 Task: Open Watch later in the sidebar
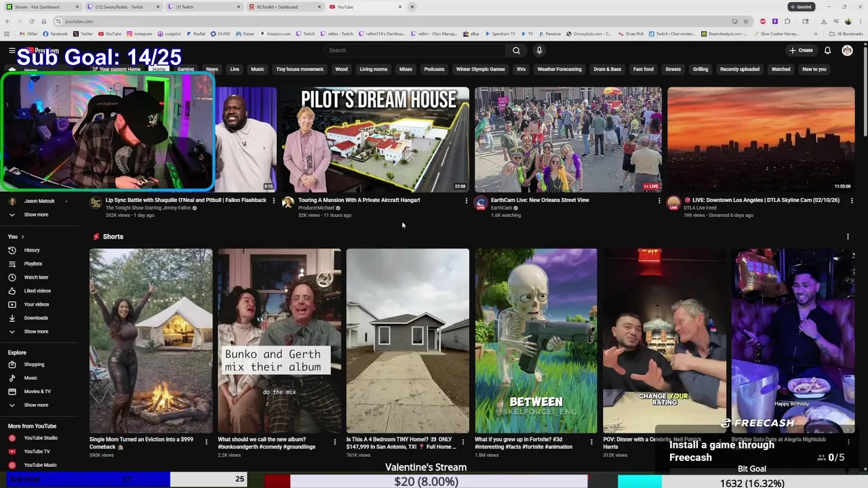(x=36, y=277)
